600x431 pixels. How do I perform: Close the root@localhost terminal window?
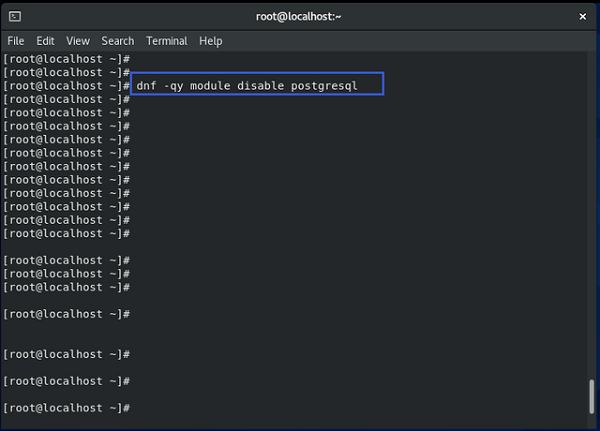(x=582, y=16)
